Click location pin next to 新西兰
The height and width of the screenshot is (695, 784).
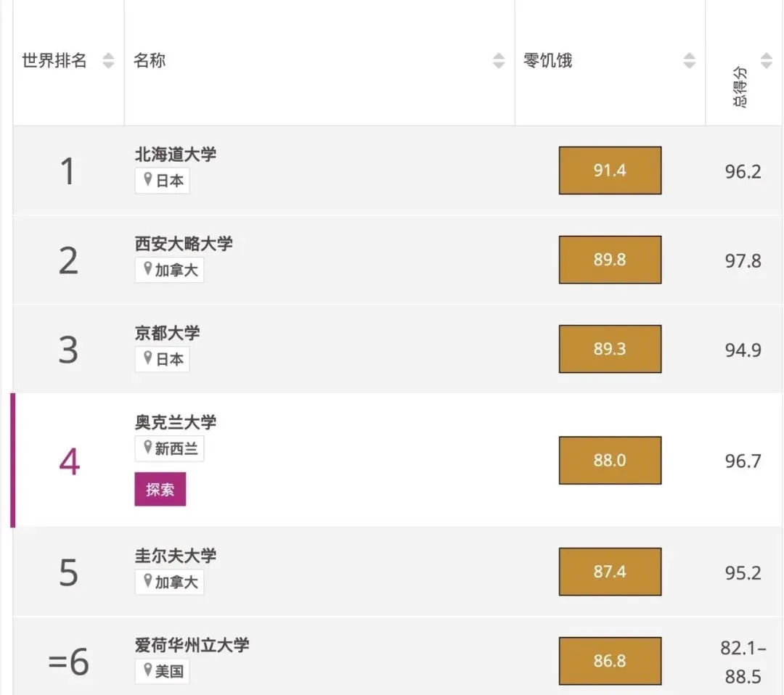[x=148, y=448]
